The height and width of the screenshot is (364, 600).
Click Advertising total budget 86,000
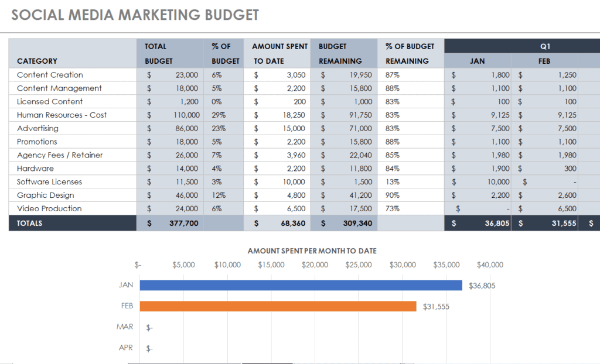170,129
